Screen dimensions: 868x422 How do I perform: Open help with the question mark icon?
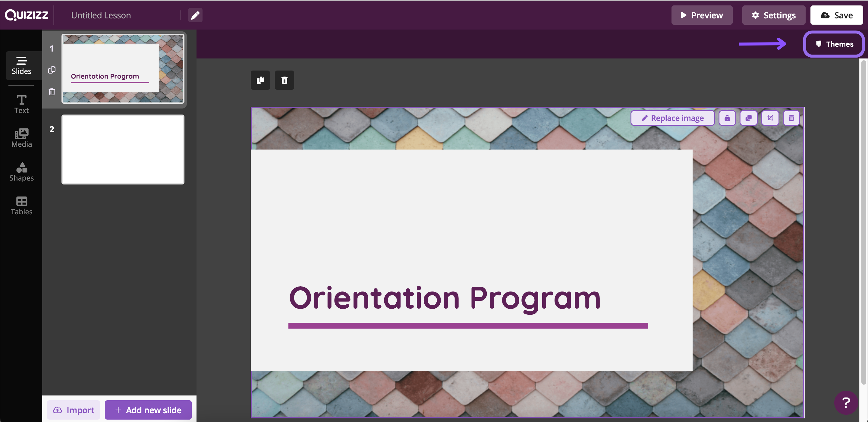pos(846,402)
